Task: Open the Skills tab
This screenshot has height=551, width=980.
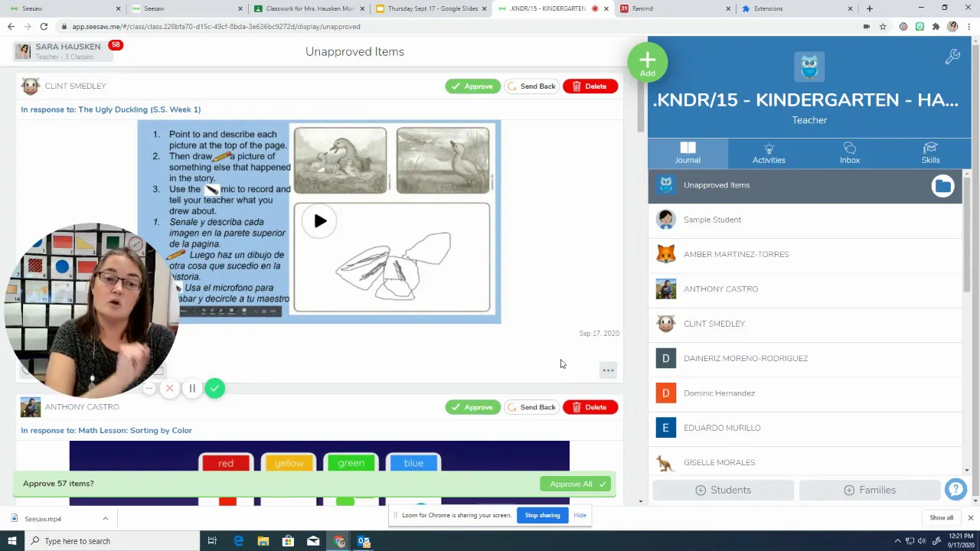Action: coord(930,153)
